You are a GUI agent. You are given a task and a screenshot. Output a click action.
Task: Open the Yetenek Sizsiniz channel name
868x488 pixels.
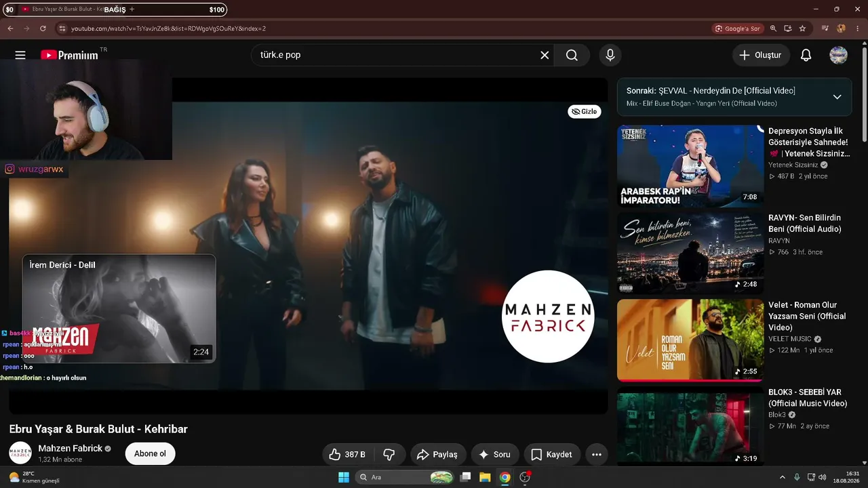tap(793, 165)
